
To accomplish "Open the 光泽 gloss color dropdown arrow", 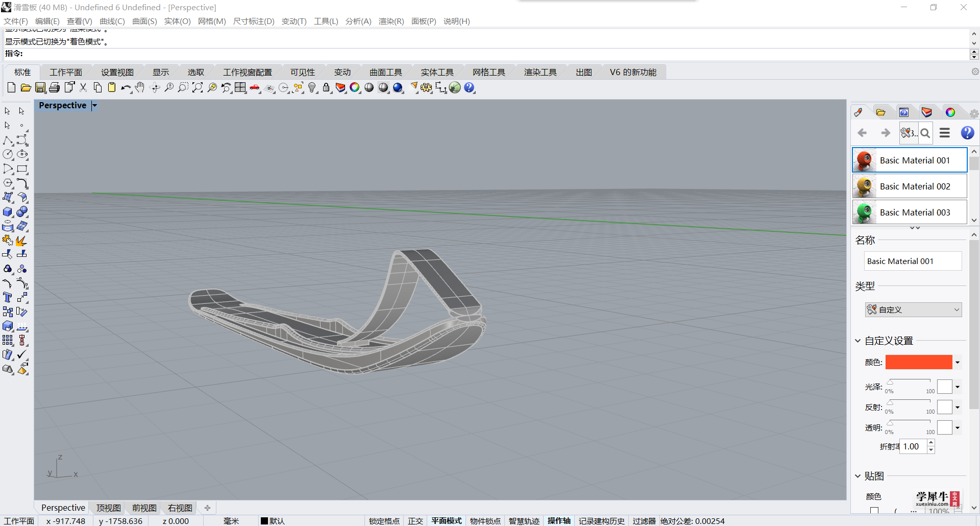I will pos(958,387).
